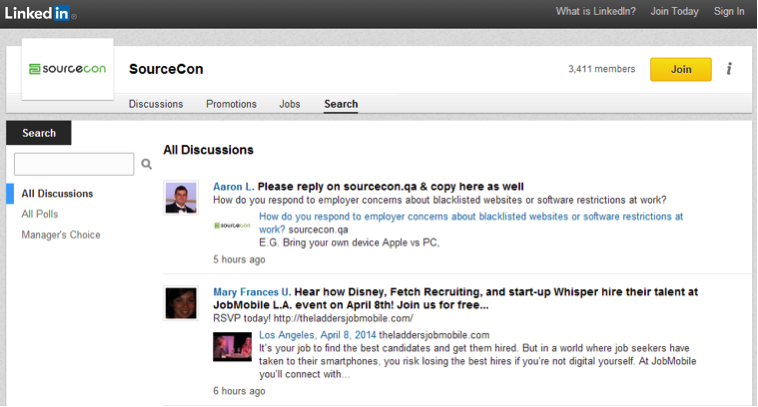Open the blue 'How do you respond' link
The height and width of the screenshot is (407, 758).
pyautogui.click(x=471, y=222)
